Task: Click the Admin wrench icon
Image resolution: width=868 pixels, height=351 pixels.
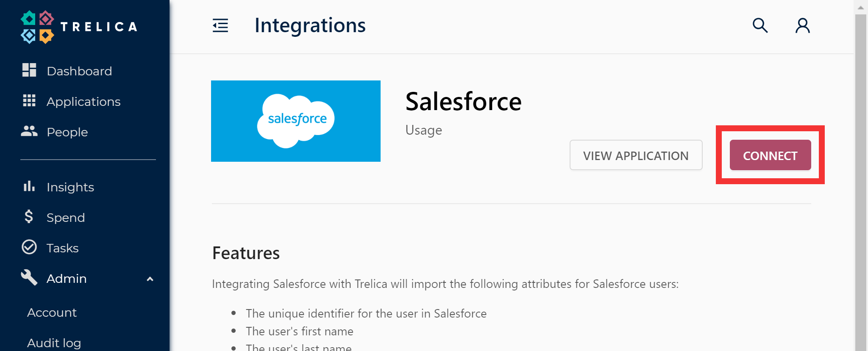Action: click(29, 278)
